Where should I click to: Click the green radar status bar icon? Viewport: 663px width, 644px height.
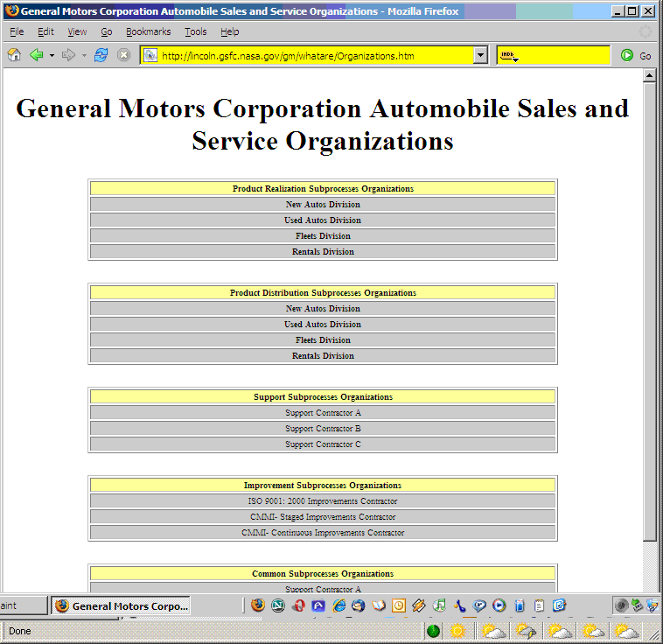(433, 631)
